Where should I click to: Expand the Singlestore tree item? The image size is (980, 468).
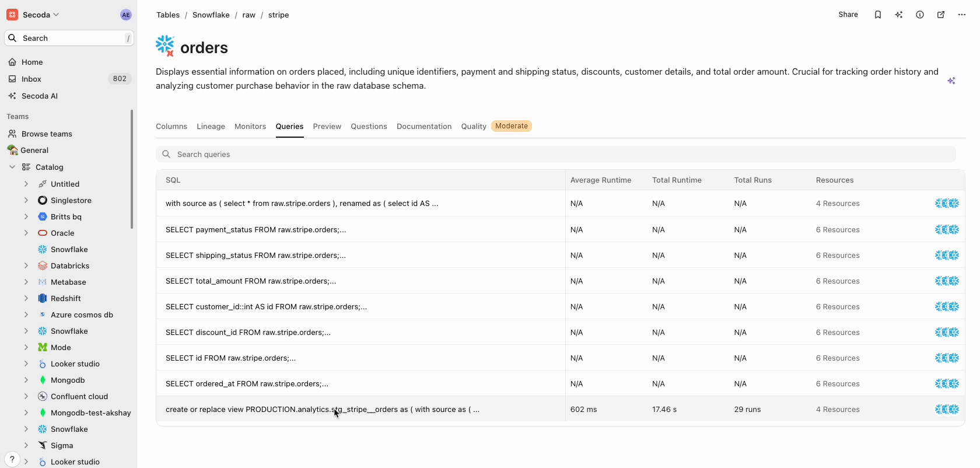[x=26, y=200]
